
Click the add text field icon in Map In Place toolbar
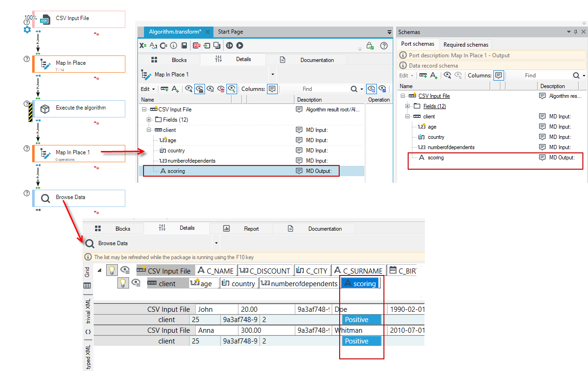point(175,89)
